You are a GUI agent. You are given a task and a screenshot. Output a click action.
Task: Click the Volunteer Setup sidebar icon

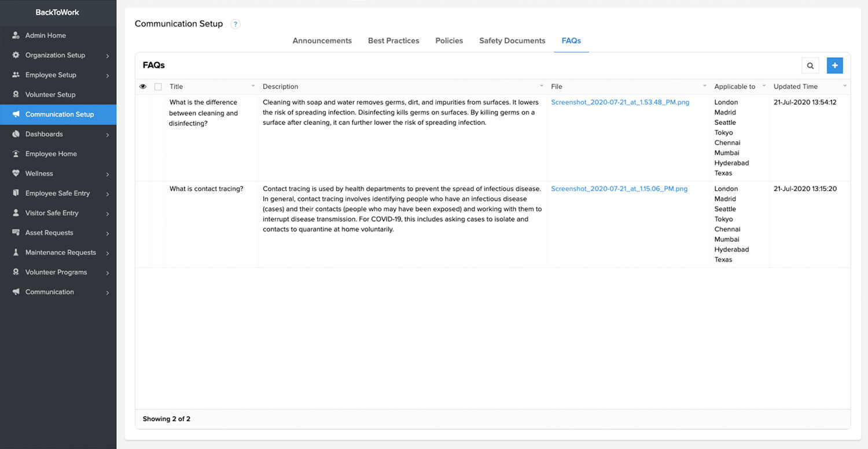click(16, 94)
